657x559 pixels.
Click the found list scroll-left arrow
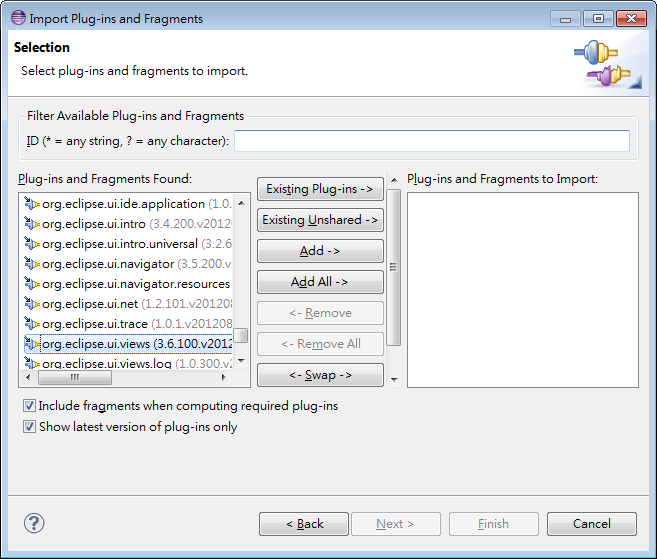point(28,378)
